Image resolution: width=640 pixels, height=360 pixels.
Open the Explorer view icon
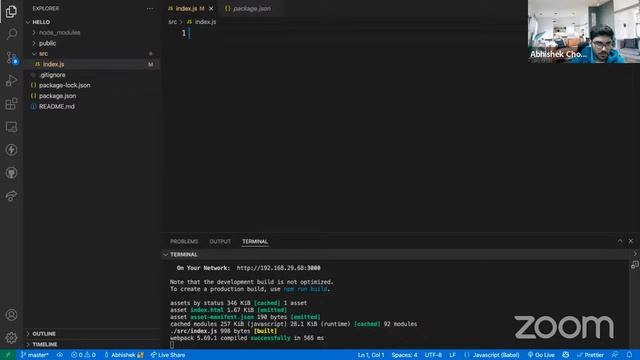pos(11,11)
